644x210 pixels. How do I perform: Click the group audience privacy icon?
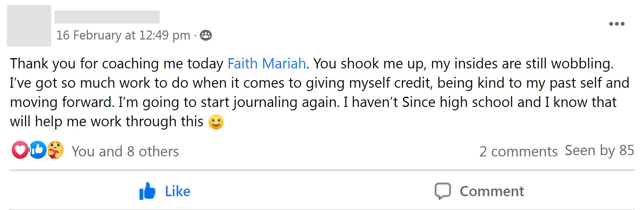point(206,36)
